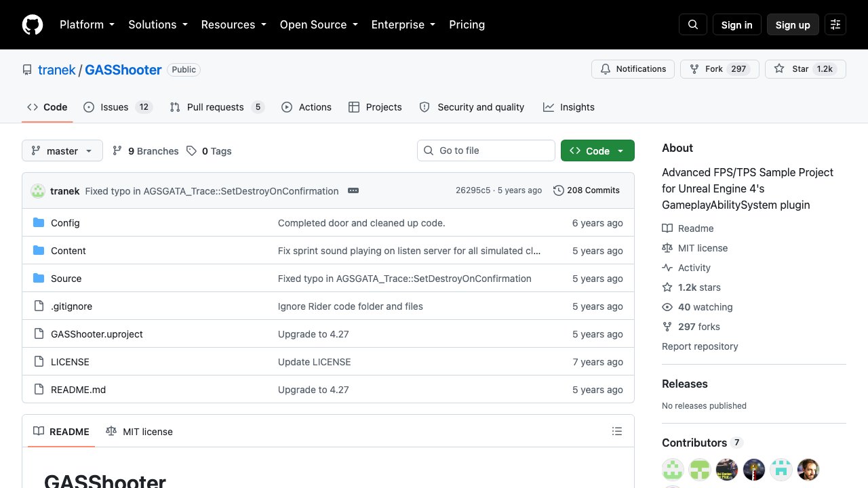This screenshot has height=488, width=868.
Task: Open the master branch selector
Action: click(x=62, y=151)
